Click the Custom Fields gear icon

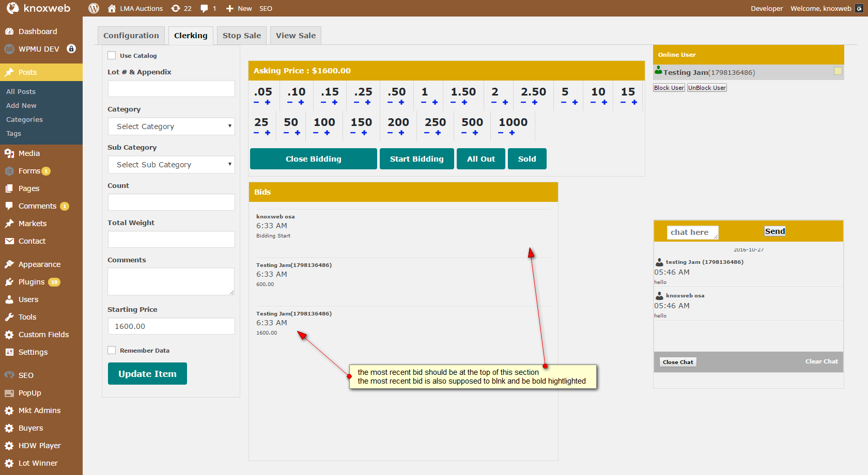pos(9,335)
